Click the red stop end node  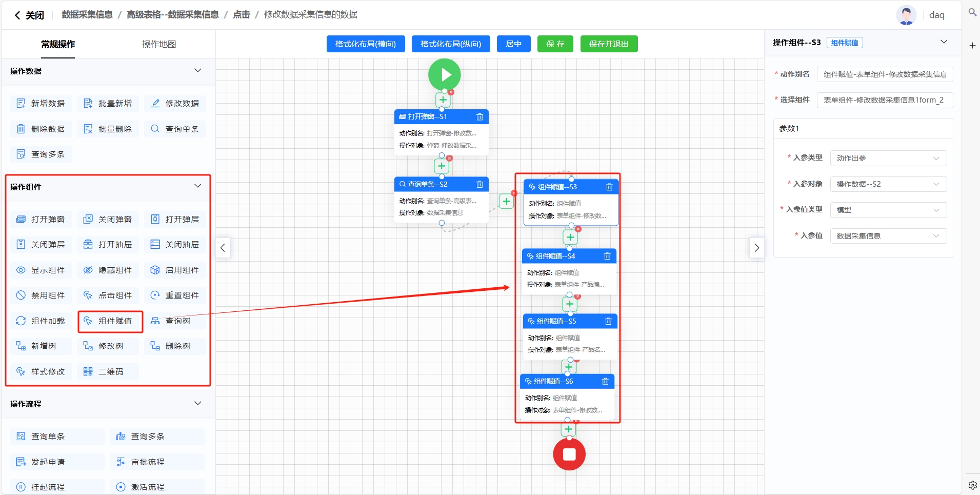569,454
